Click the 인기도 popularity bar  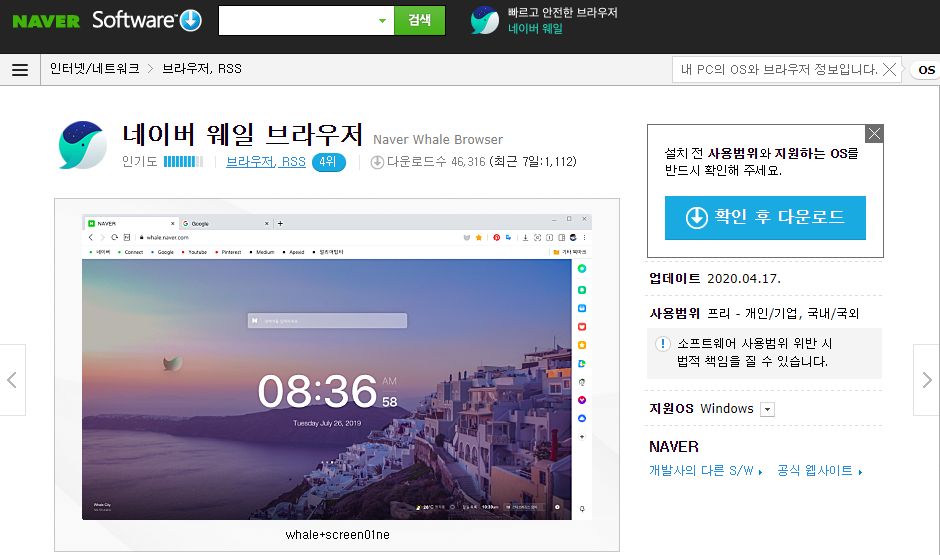click(x=183, y=162)
